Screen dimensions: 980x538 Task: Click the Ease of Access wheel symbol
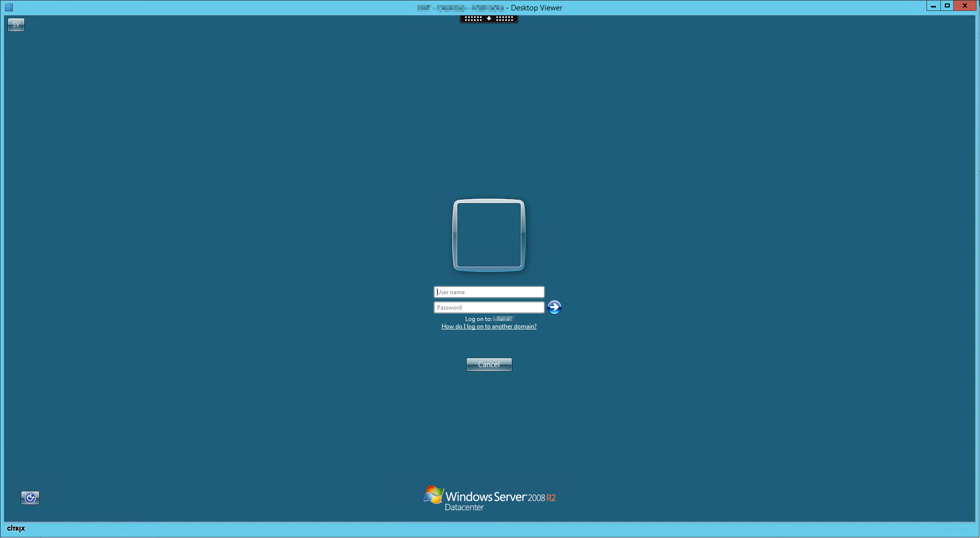(x=30, y=498)
